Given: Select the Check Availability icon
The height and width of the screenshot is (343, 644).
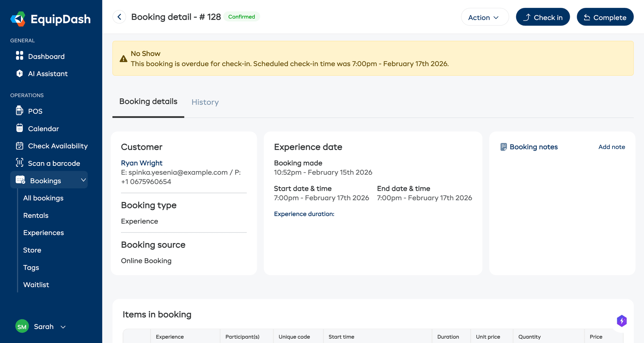Looking at the screenshot, I should tap(20, 146).
